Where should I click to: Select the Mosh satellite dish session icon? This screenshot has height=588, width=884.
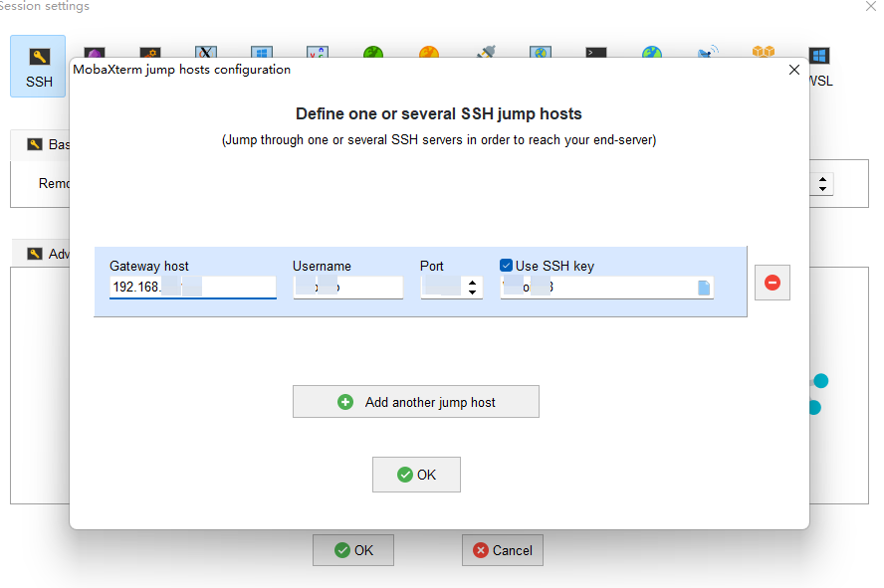[x=708, y=52]
